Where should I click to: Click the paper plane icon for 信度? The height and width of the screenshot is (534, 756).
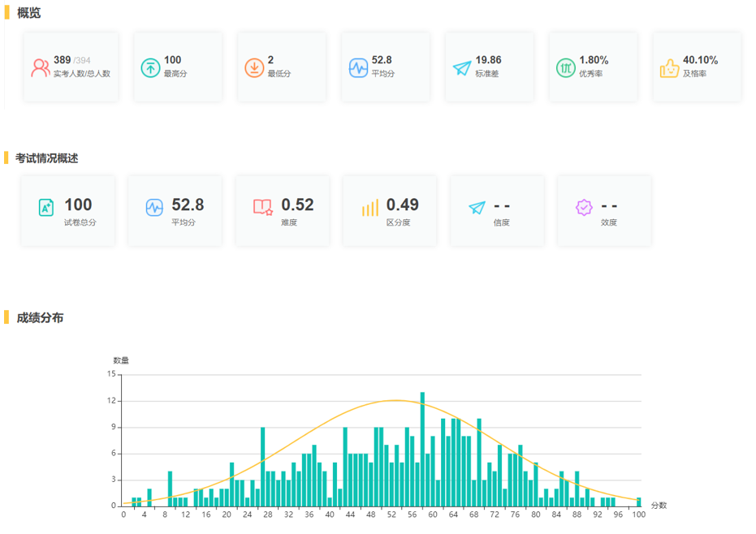click(x=477, y=208)
